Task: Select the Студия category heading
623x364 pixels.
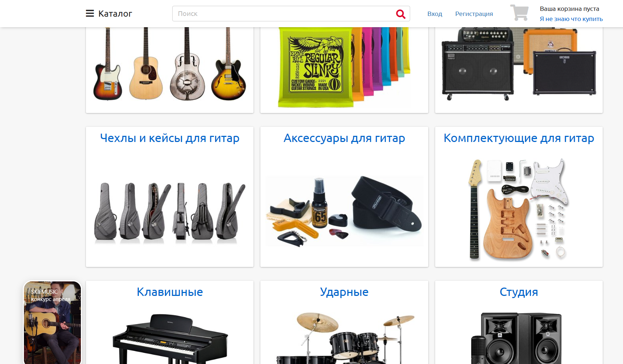Action: click(x=519, y=292)
